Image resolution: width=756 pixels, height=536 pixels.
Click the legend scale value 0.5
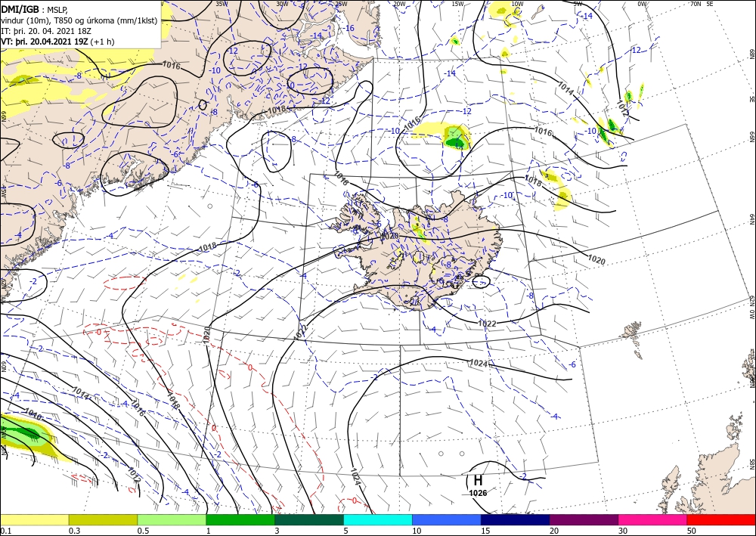pyautogui.click(x=143, y=531)
